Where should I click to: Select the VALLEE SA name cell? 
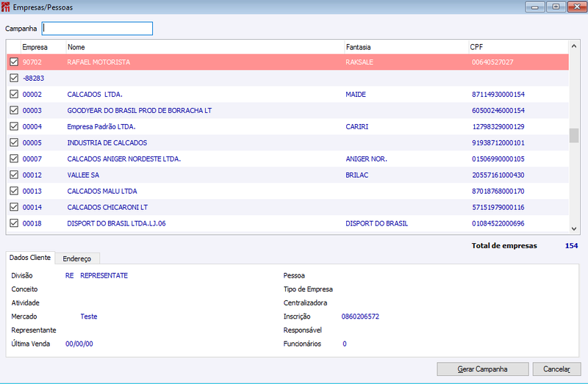[x=83, y=175]
